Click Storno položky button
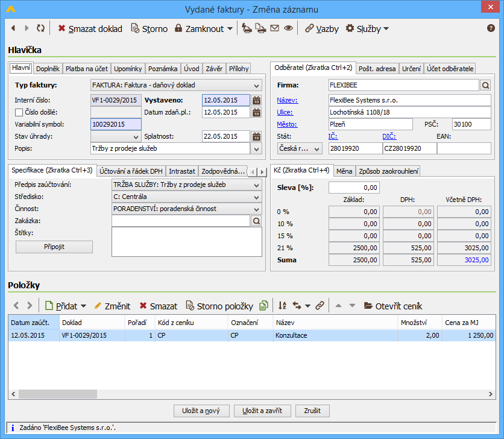This screenshot has height=439, width=504. click(219, 306)
